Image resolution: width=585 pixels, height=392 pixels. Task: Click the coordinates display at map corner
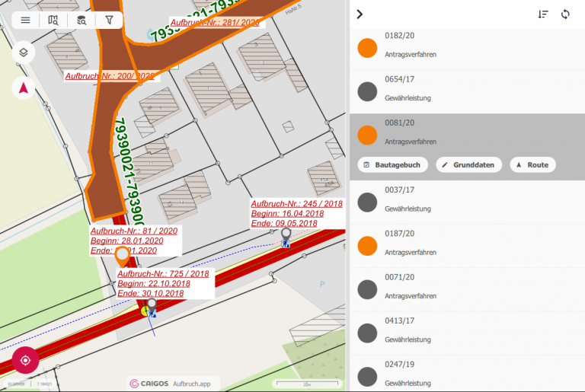coord(30,384)
